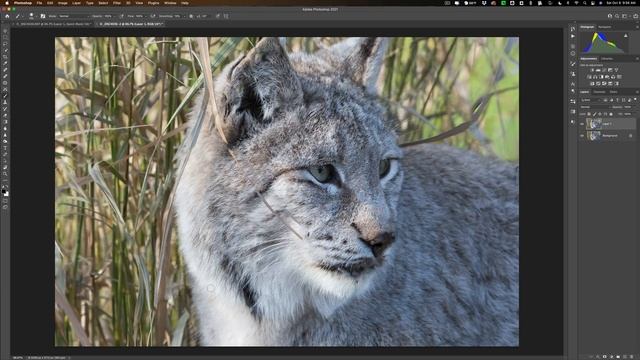Screen dimensions: 640x360
Task: Open the Smoothing value dropdown
Action: pyautogui.click(x=184, y=16)
